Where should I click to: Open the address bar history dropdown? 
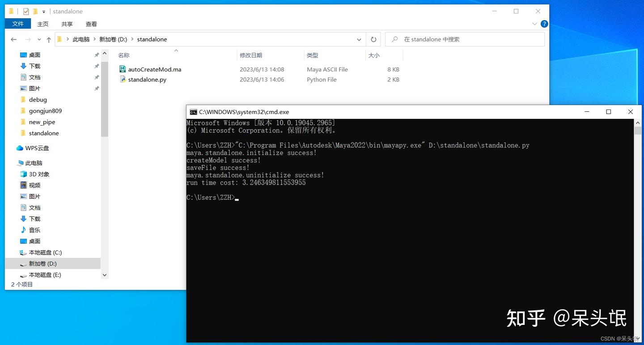click(x=359, y=39)
